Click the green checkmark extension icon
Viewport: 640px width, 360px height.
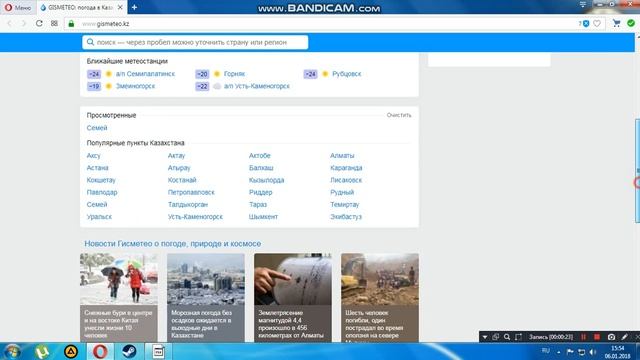tap(631, 24)
